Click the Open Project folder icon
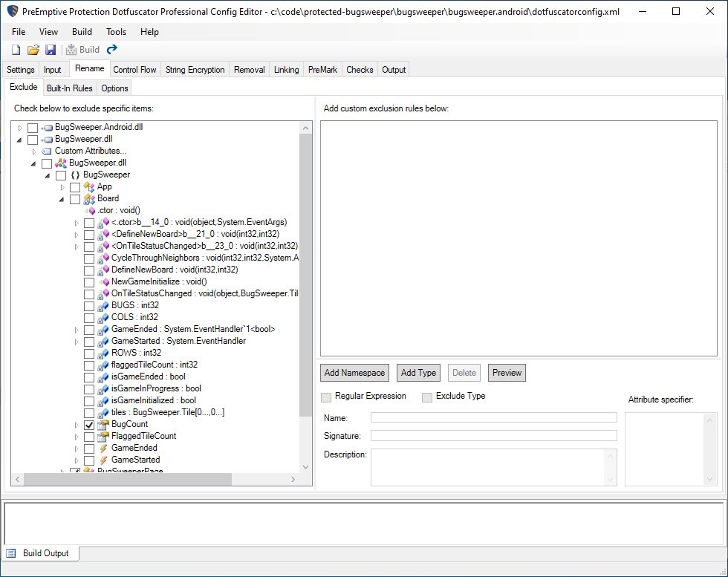This screenshot has height=577, width=728. (33, 50)
